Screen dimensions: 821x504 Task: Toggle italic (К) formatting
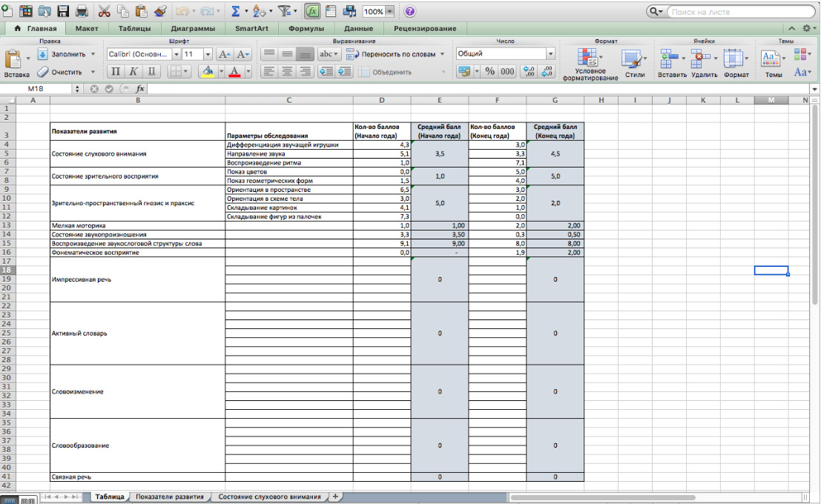tap(133, 72)
